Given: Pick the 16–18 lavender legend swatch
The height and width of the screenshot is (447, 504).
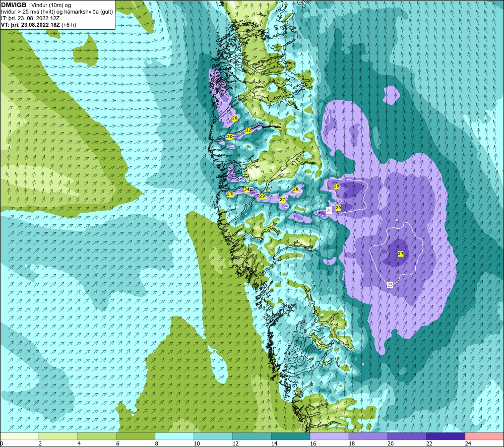Looking at the screenshot, I should pos(330,436).
